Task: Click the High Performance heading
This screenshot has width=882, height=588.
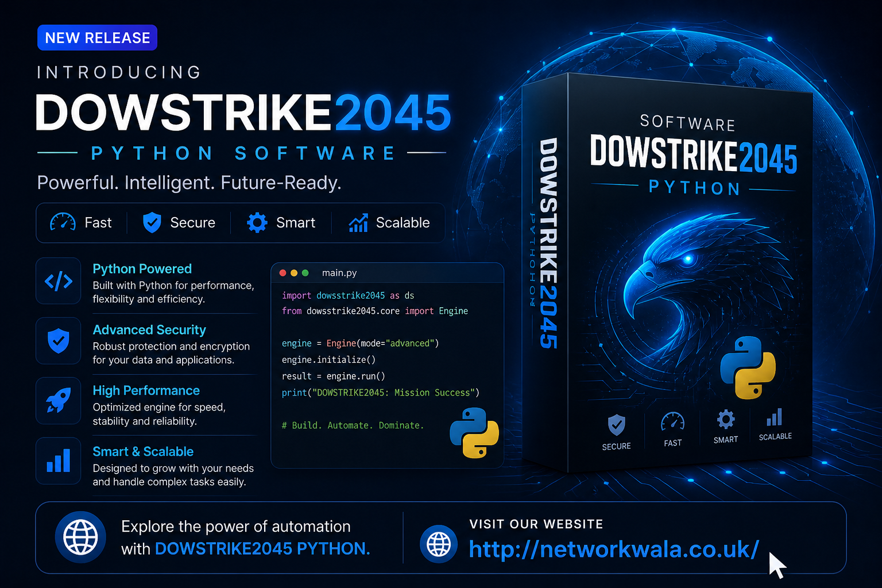Action: pyautogui.click(x=146, y=390)
